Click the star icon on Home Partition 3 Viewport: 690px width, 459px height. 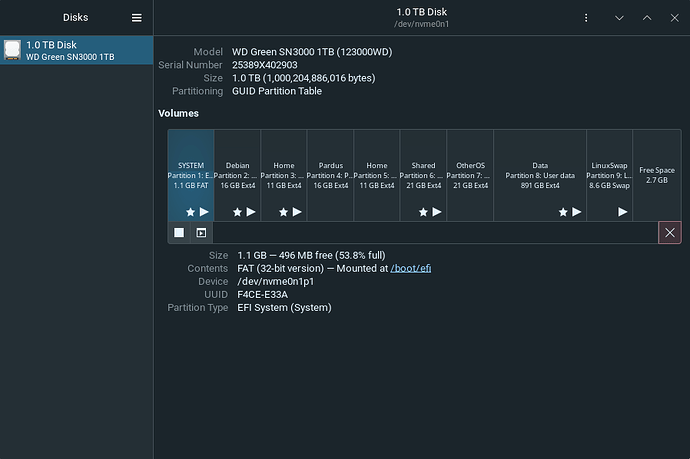(x=283, y=212)
